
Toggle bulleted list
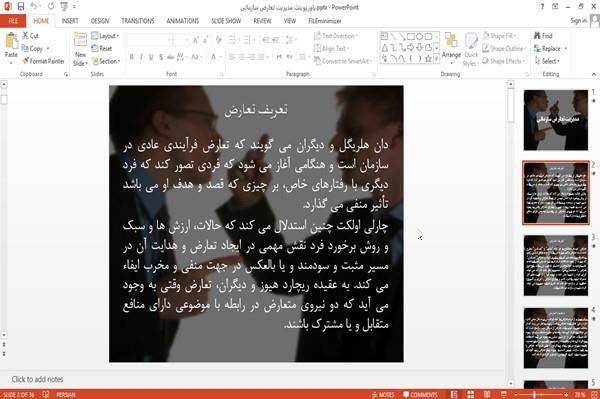[233, 40]
